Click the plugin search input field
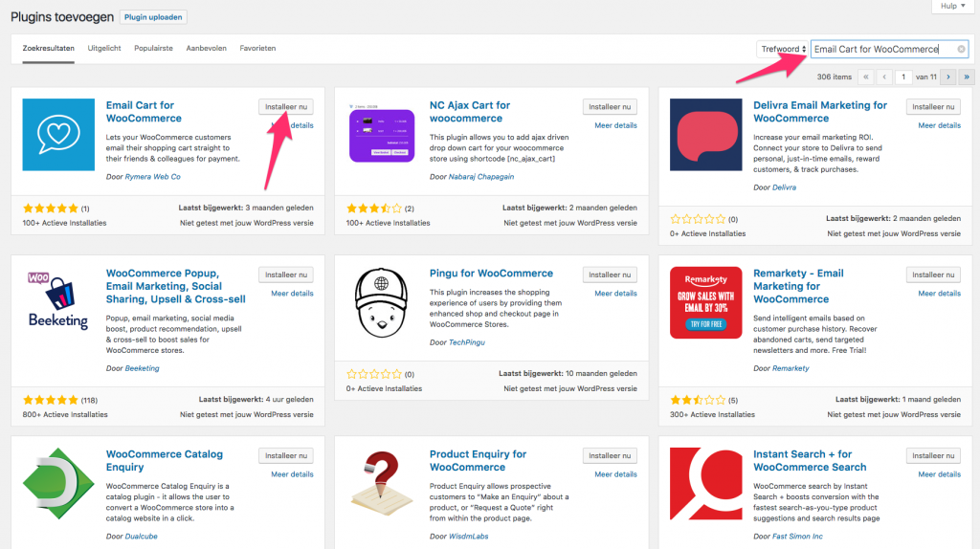The height and width of the screenshot is (549, 980). coord(880,49)
